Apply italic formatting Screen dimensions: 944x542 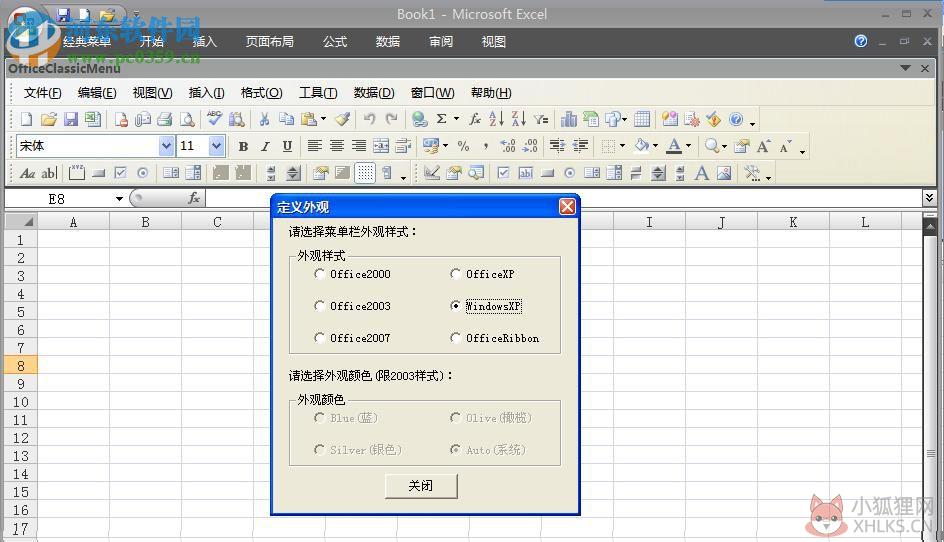[265, 146]
